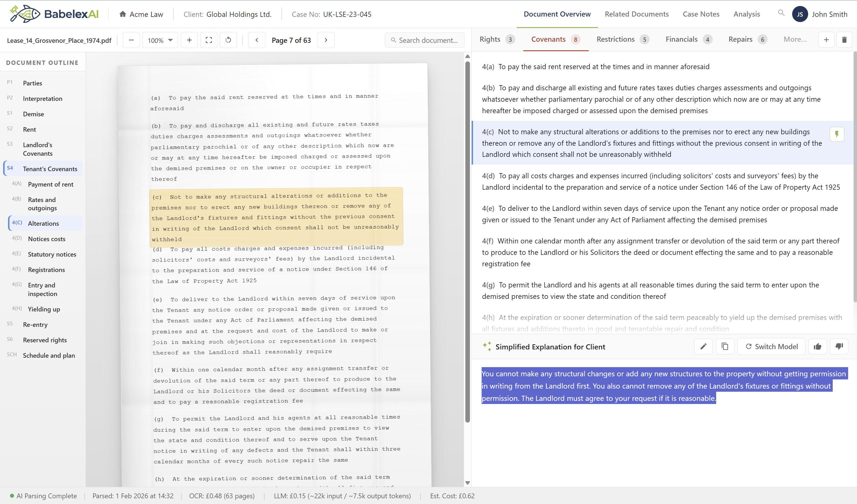Image resolution: width=857 pixels, height=504 pixels.
Task: Select the Covenants tab
Action: (555, 39)
